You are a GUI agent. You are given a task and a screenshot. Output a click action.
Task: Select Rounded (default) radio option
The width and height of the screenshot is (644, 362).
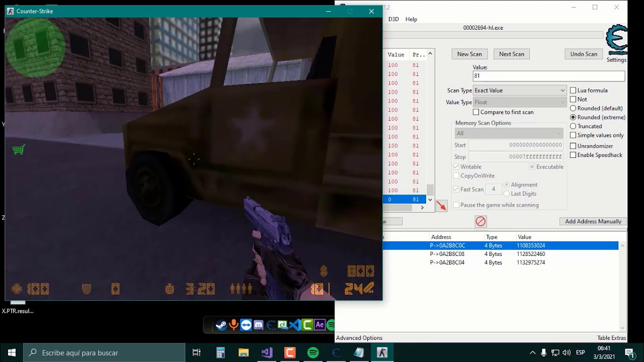click(x=573, y=108)
